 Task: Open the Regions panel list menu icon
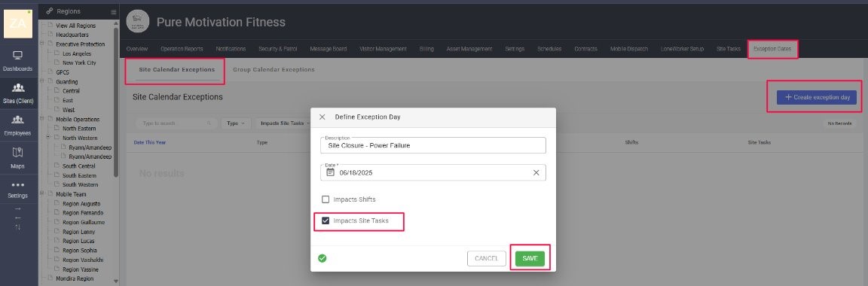pos(114,11)
